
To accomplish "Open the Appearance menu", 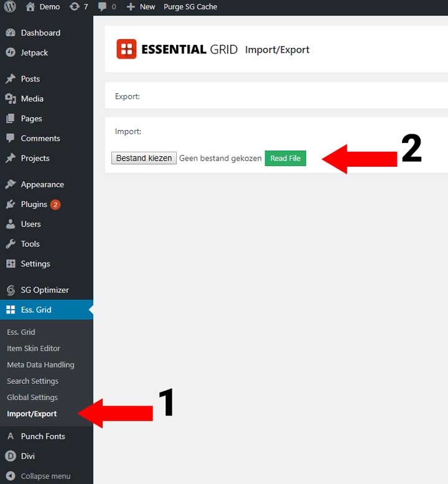I will (42, 185).
